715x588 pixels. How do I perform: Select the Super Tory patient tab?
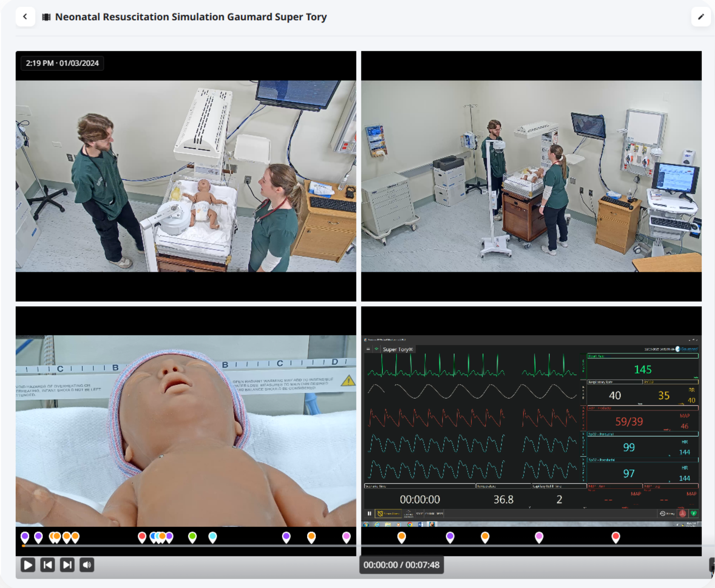397,349
